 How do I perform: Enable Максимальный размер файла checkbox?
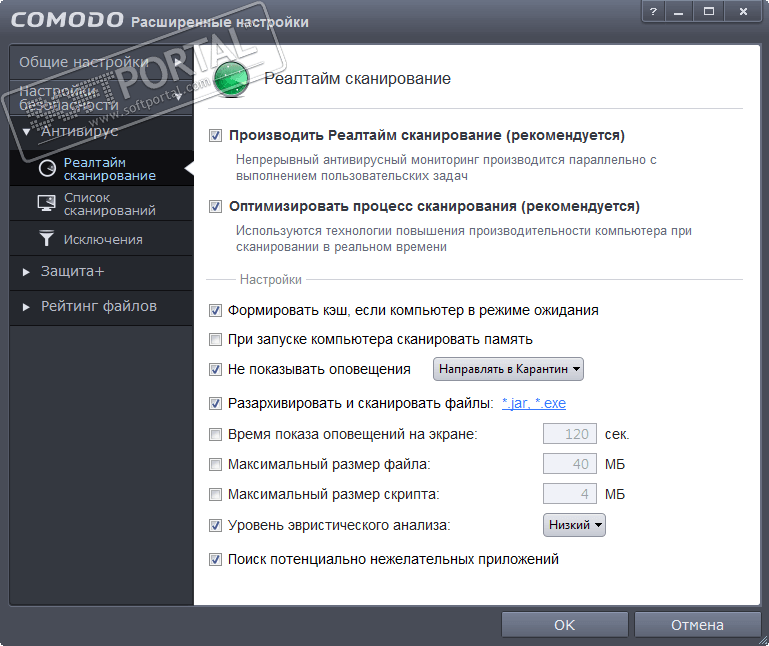coord(215,464)
